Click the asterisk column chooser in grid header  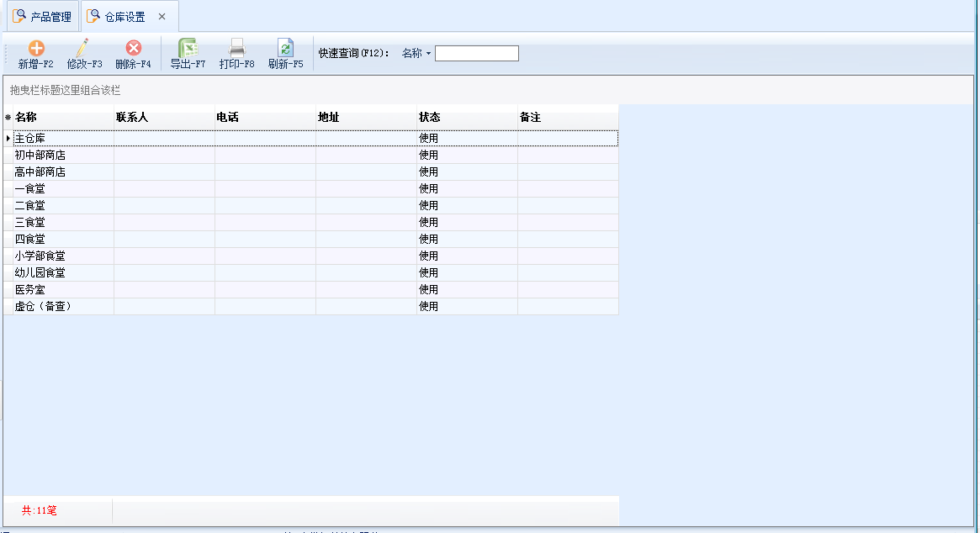click(8, 118)
